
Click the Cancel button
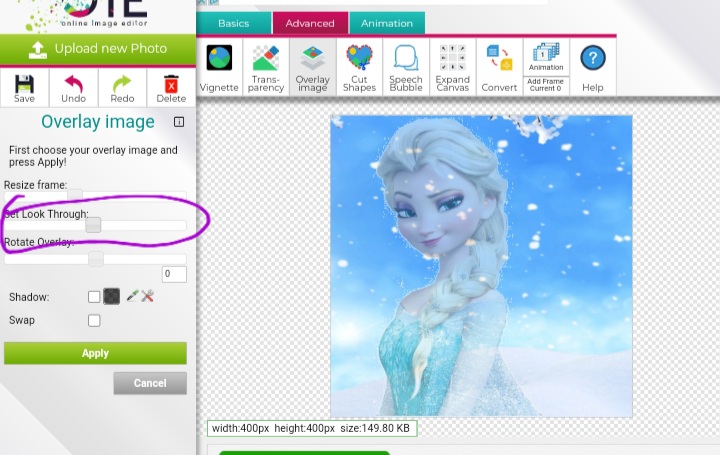[x=150, y=383]
